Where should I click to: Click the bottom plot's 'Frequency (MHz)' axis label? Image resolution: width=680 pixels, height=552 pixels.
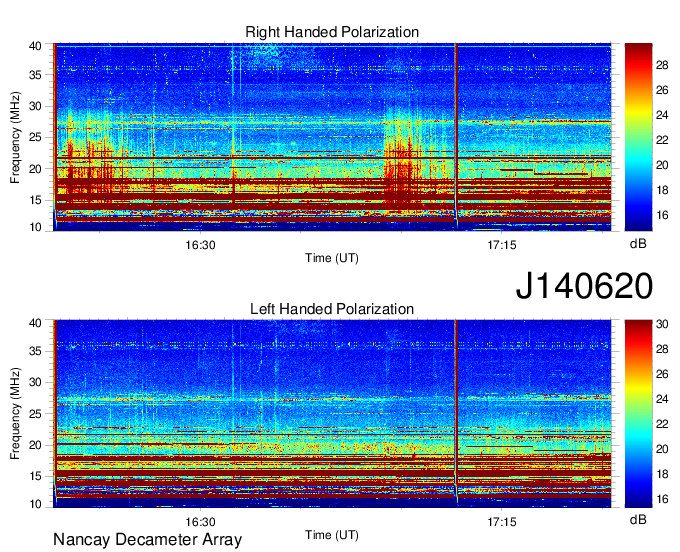pos(15,414)
